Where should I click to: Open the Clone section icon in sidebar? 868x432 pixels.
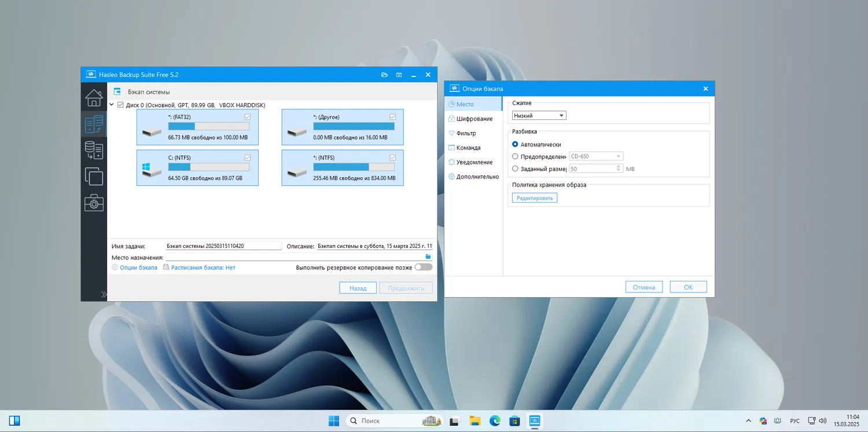point(94,176)
